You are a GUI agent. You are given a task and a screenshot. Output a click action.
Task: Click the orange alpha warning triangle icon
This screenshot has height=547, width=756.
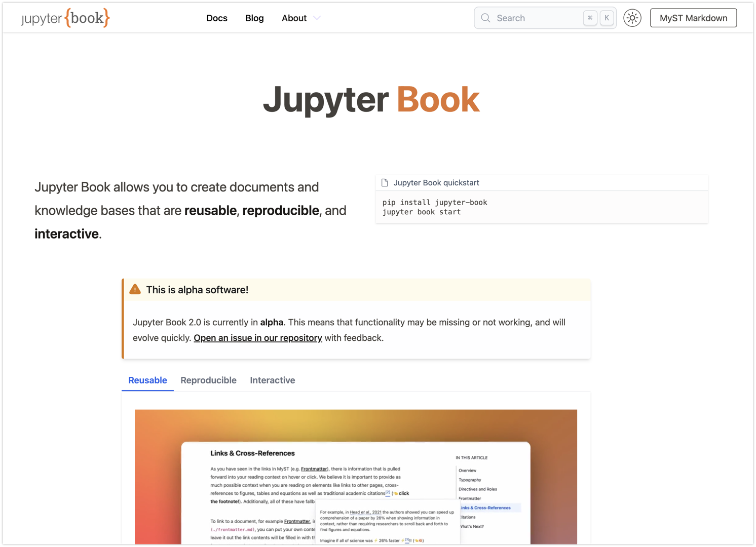click(x=135, y=289)
